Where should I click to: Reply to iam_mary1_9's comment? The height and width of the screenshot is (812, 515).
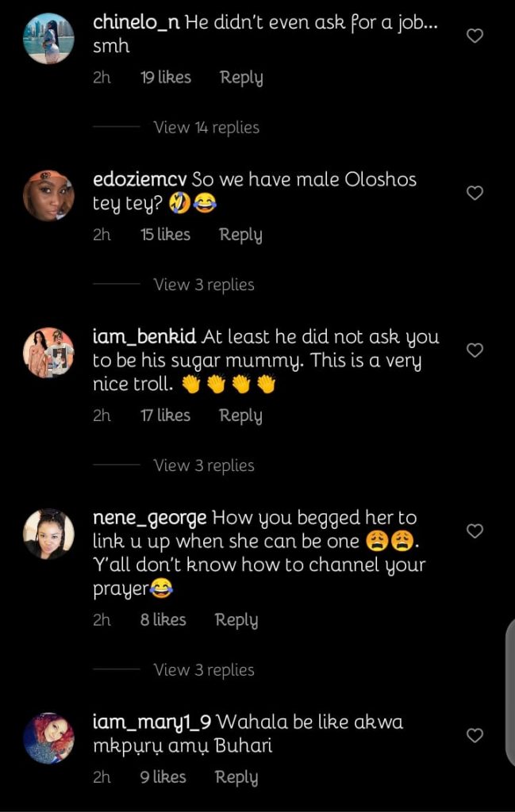pyautogui.click(x=236, y=778)
